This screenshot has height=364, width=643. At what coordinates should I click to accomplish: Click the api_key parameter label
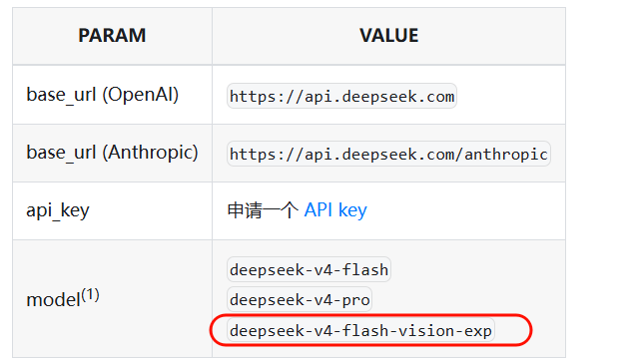58,211
